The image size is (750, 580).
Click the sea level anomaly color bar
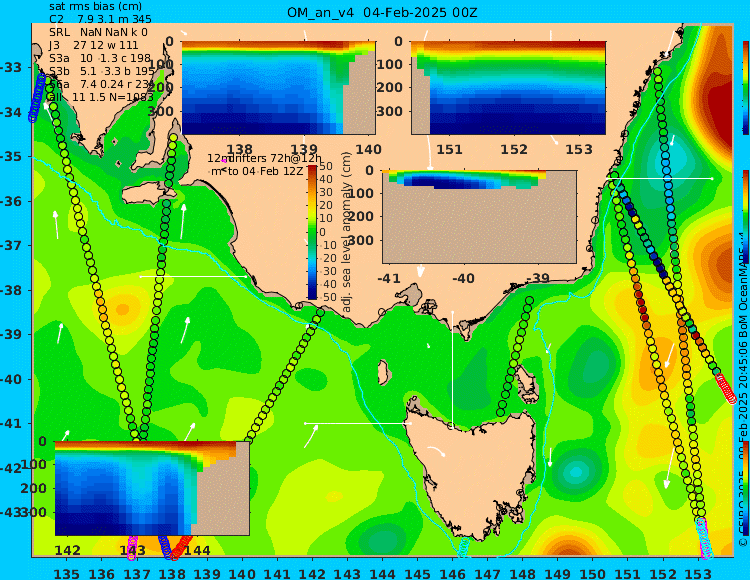pos(312,232)
